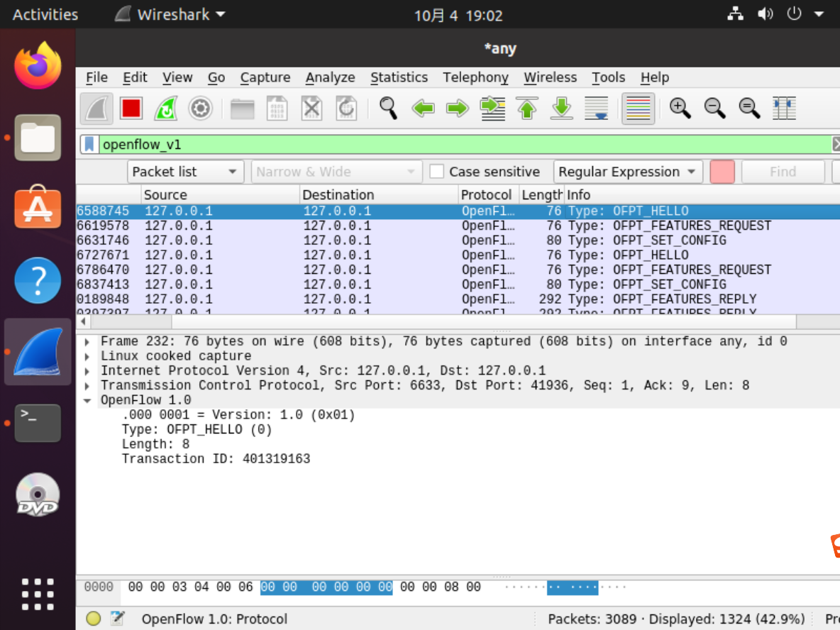Expand Internet Protocol Version 4 details
The image size is (840, 630).
[87, 371]
